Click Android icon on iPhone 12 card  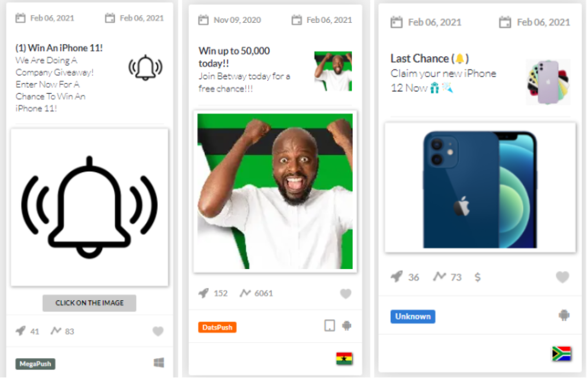564,315
